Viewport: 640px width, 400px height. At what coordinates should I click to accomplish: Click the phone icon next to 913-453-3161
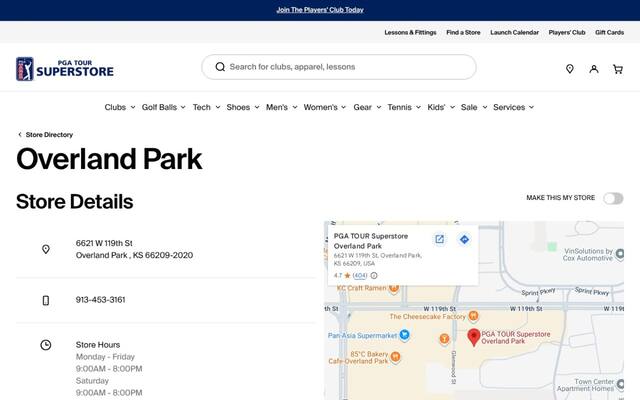tap(46, 300)
